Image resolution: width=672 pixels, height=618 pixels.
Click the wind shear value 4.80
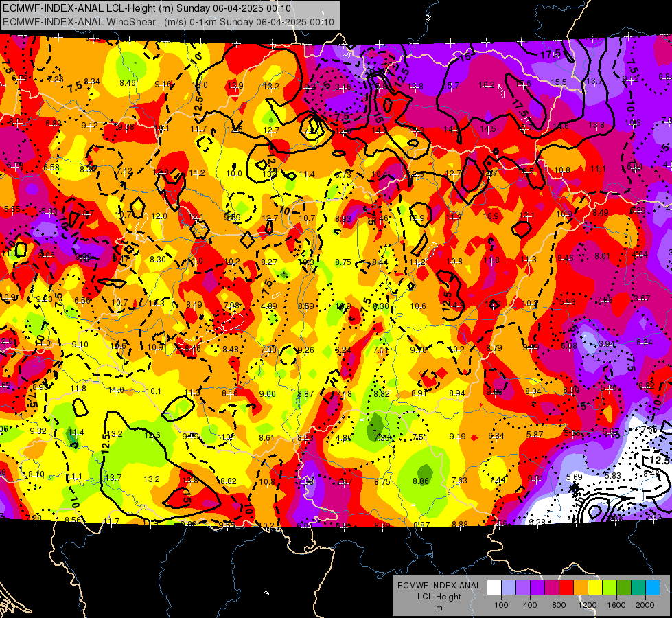344,438
